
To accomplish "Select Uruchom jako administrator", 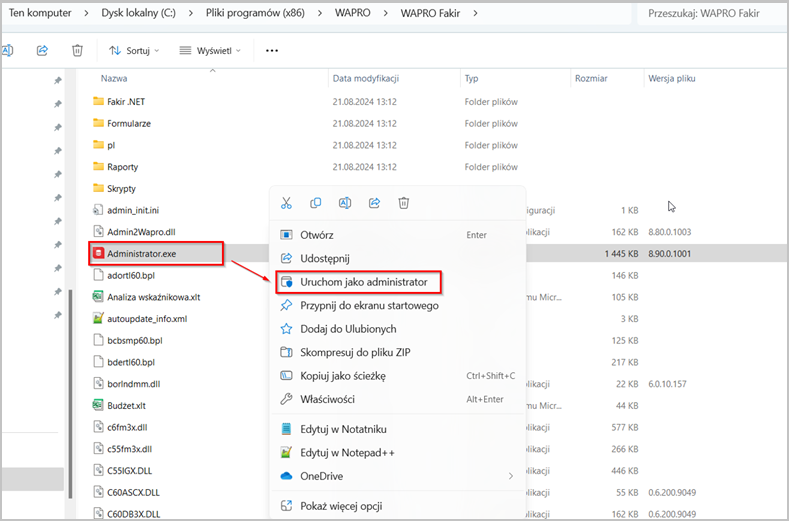I will [x=398, y=282].
